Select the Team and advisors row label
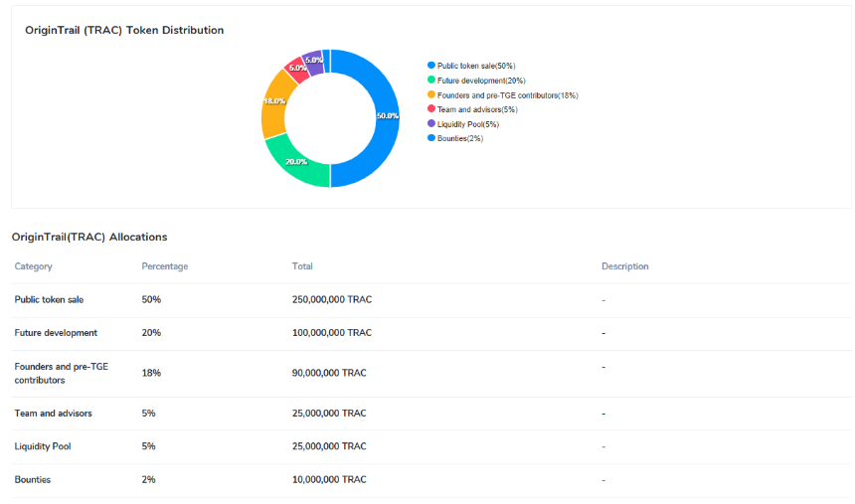This screenshot has width=855, height=504. pyautogui.click(x=53, y=413)
